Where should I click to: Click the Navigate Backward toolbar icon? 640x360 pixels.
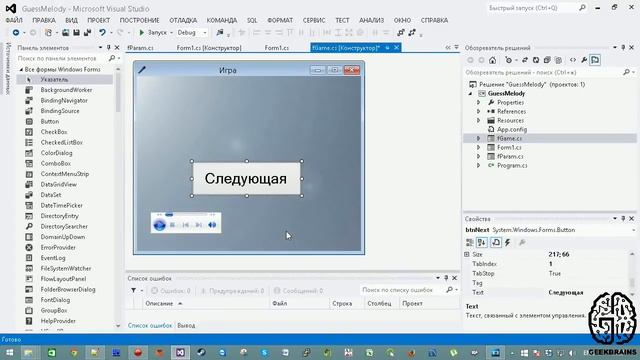coord(16,32)
